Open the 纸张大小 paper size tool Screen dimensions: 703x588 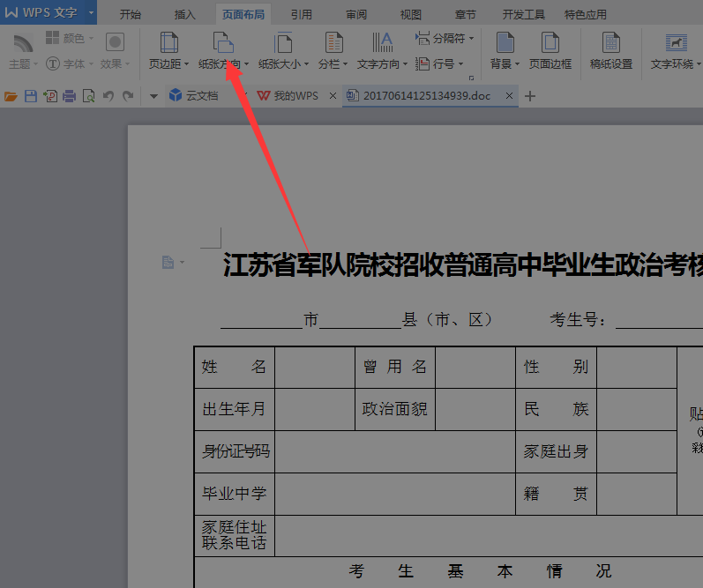tap(283, 51)
